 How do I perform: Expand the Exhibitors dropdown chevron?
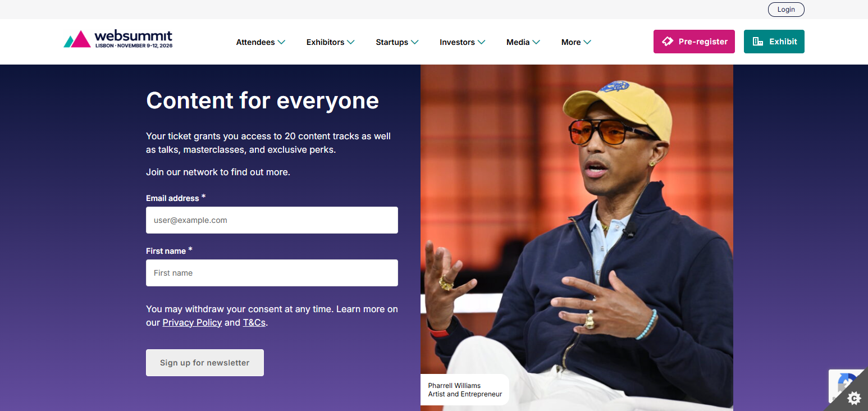[x=351, y=42]
